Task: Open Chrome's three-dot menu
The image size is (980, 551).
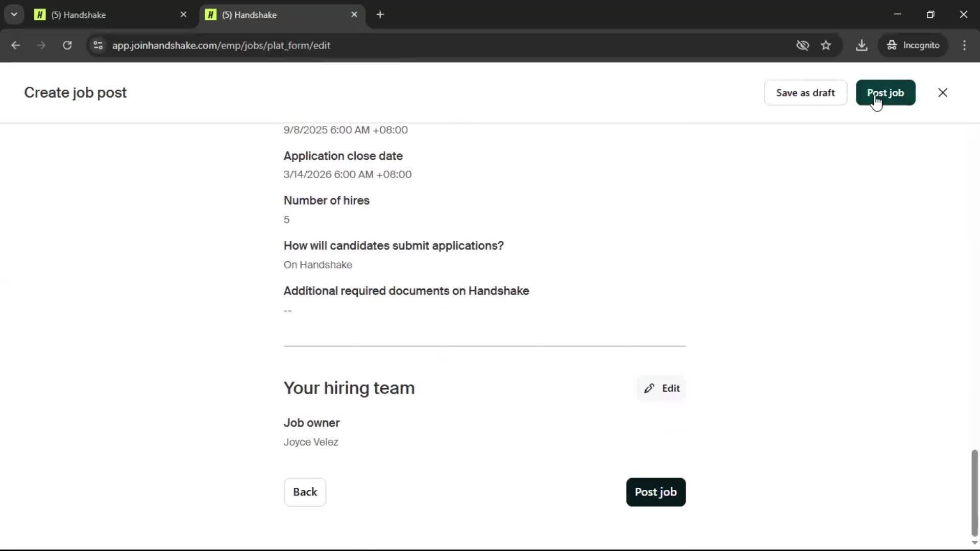Action: pos(964,45)
